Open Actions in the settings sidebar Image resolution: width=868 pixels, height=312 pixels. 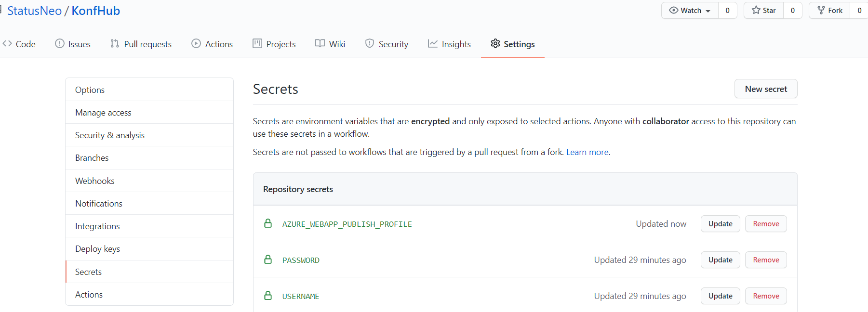coord(149,294)
